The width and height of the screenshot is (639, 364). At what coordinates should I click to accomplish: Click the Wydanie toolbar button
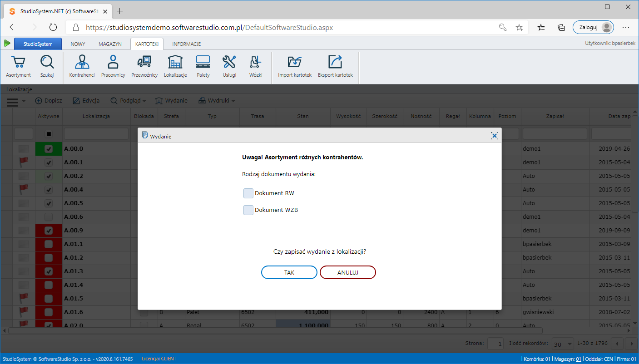click(x=172, y=101)
